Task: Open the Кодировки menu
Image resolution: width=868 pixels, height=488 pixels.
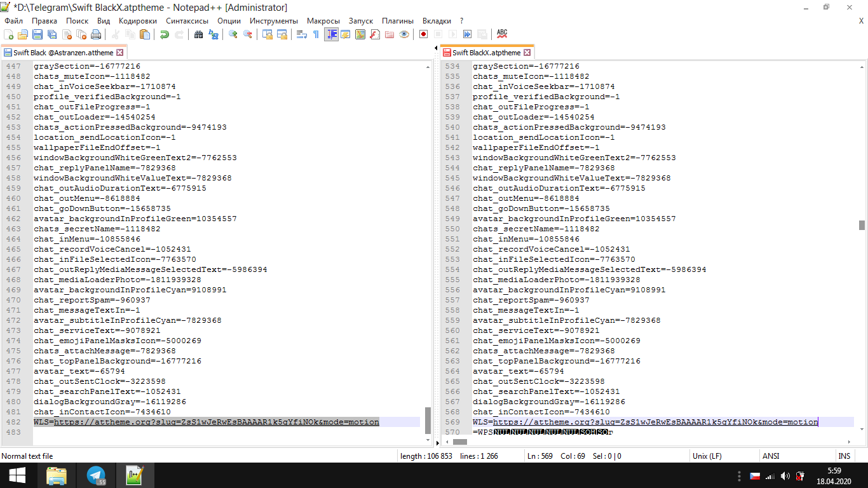Action: (138, 21)
